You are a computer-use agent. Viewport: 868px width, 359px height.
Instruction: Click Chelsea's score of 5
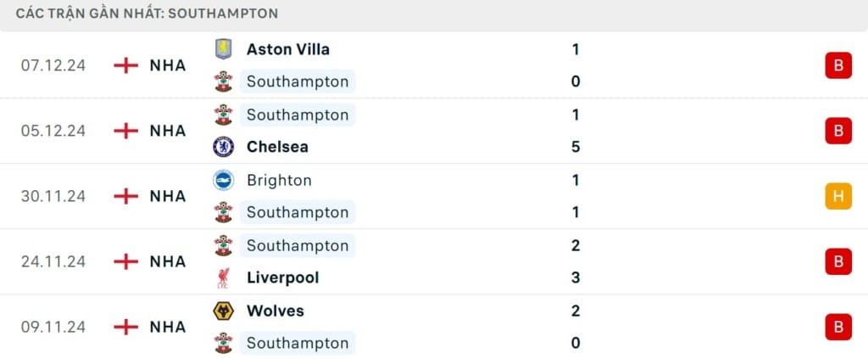pos(576,147)
